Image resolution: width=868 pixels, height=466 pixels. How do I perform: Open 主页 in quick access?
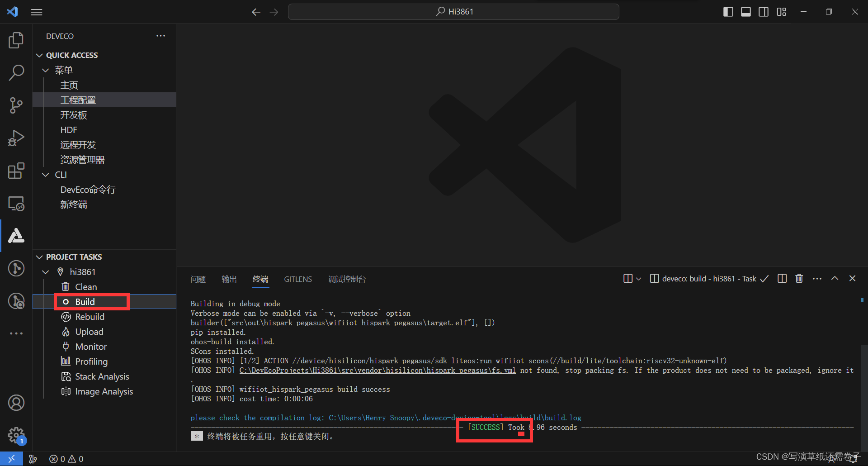(x=104, y=85)
